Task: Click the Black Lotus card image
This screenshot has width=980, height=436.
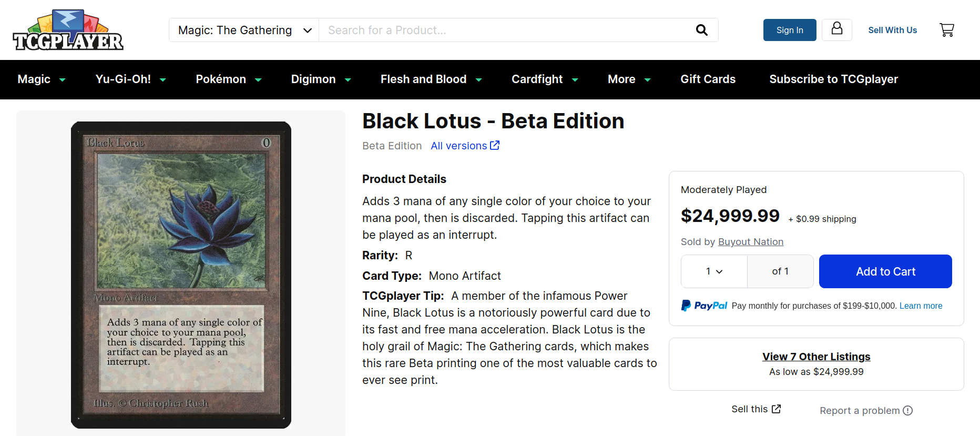Action: click(181, 275)
